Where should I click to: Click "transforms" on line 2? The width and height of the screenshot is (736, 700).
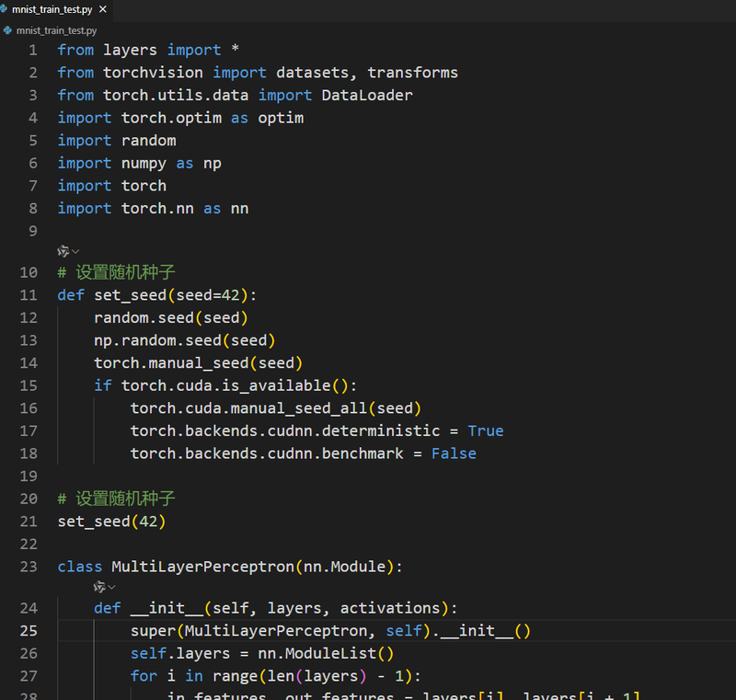412,73
